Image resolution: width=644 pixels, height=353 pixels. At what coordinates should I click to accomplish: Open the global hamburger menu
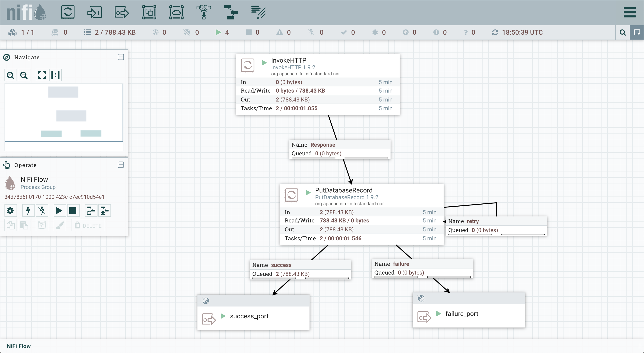[x=630, y=12]
